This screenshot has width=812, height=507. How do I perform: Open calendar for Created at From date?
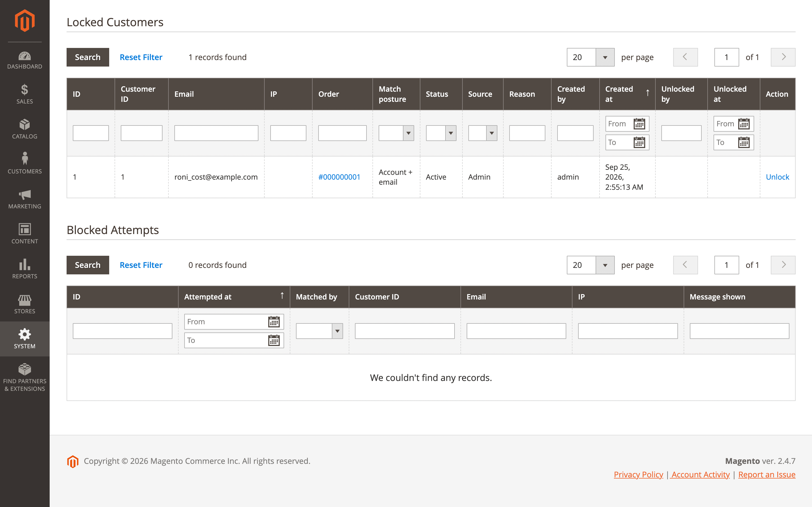[639, 124]
